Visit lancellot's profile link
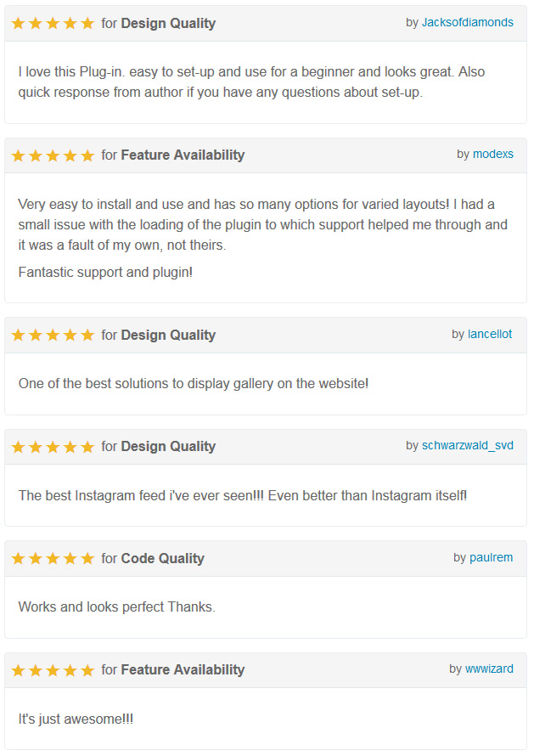Image resolution: width=534 pixels, height=756 pixels. (490, 334)
